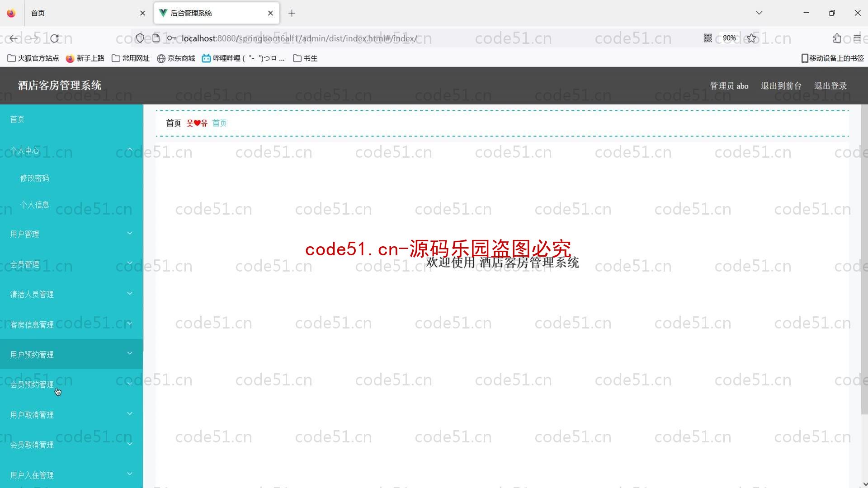Click 退出到前台 button
The width and height of the screenshot is (868, 488).
coord(781,85)
